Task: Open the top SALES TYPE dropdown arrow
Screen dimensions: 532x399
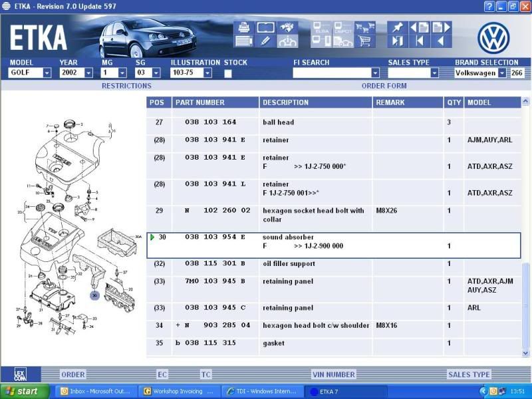Action: [434, 72]
